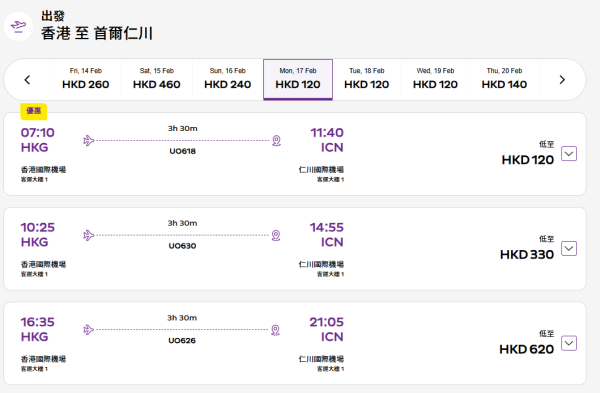Select Fri, 14 Feb HKD 260 date
The width and height of the screenshot is (600, 393).
[86, 80]
